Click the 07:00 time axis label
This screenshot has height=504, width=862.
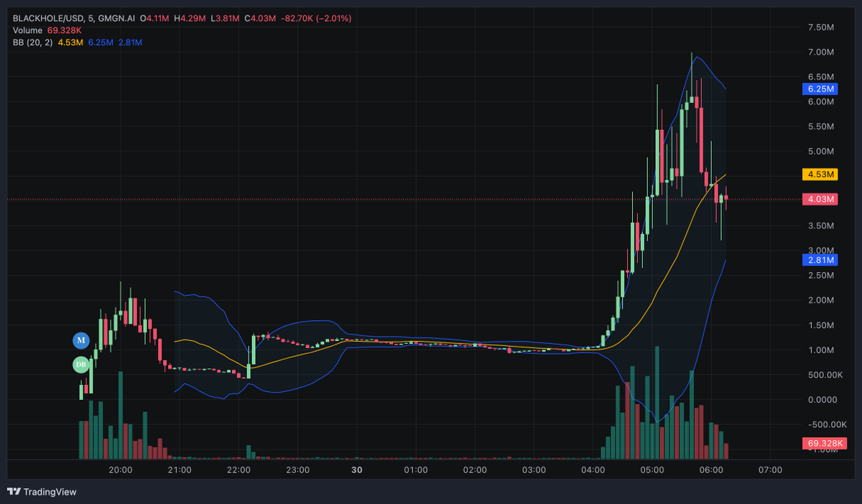(770, 470)
